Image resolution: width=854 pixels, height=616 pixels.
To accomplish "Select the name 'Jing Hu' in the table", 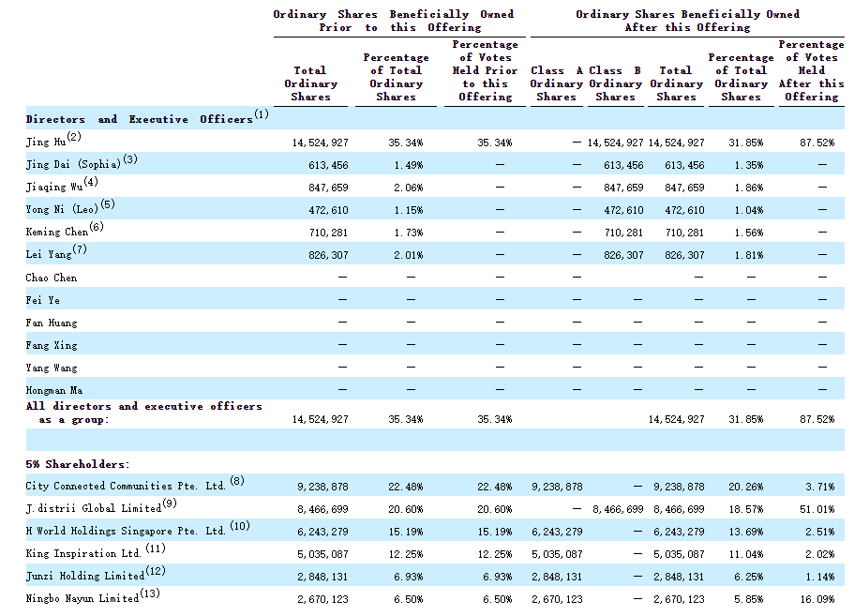I will [46, 143].
